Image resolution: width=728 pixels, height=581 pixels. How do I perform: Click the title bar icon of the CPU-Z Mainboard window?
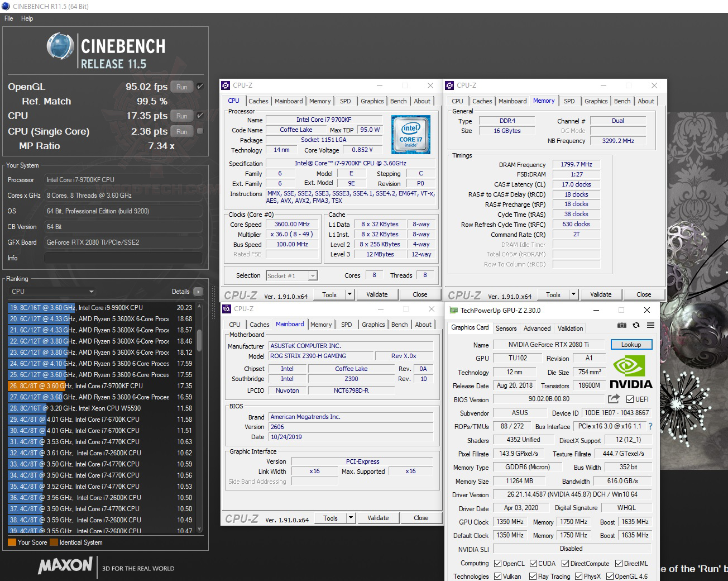pyautogui.click(x=226, y=308)
